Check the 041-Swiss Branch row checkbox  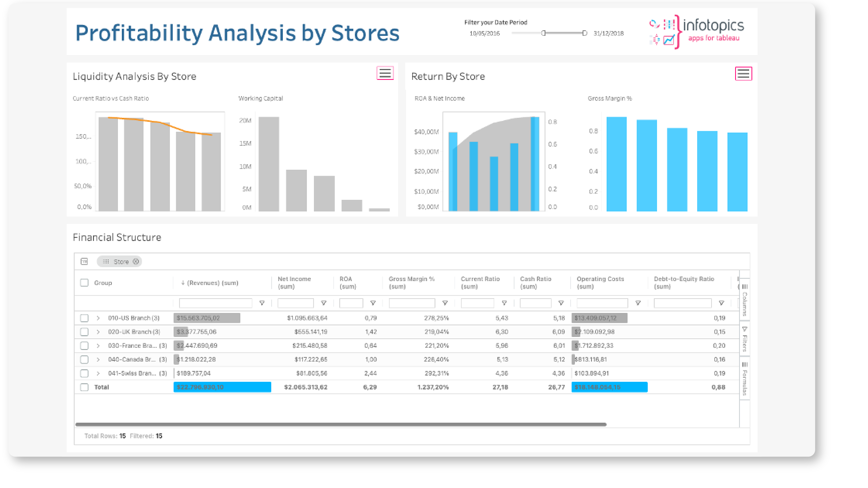pos(84,374)
